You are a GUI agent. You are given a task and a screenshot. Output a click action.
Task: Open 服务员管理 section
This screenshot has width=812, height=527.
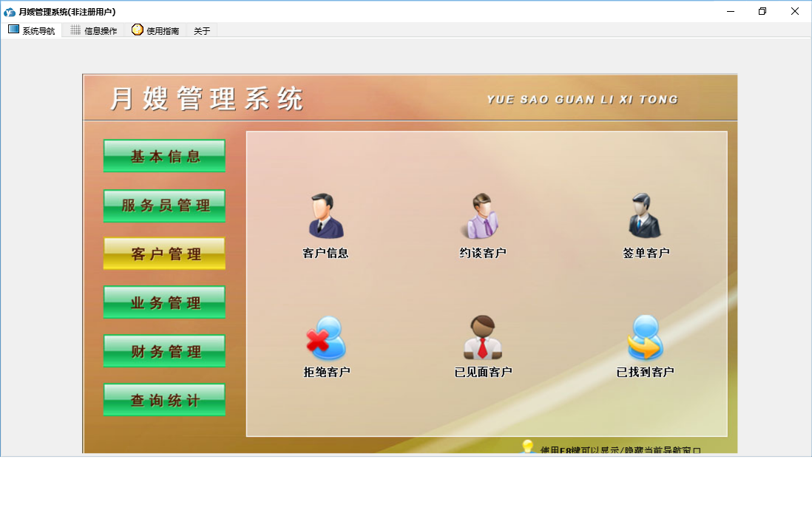[165, 205]
